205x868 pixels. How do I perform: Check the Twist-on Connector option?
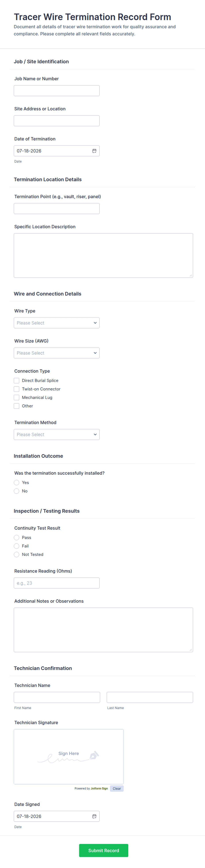[x=17, y=389]
